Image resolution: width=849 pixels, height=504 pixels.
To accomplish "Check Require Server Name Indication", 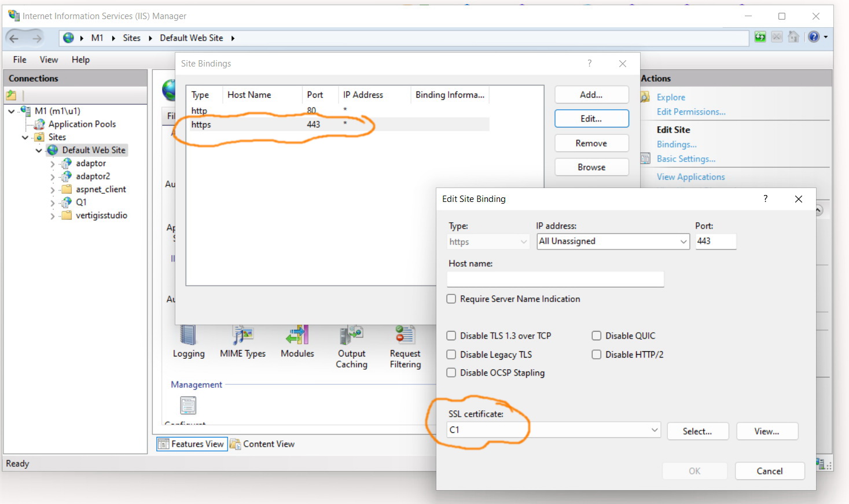I will pos(451,299).
